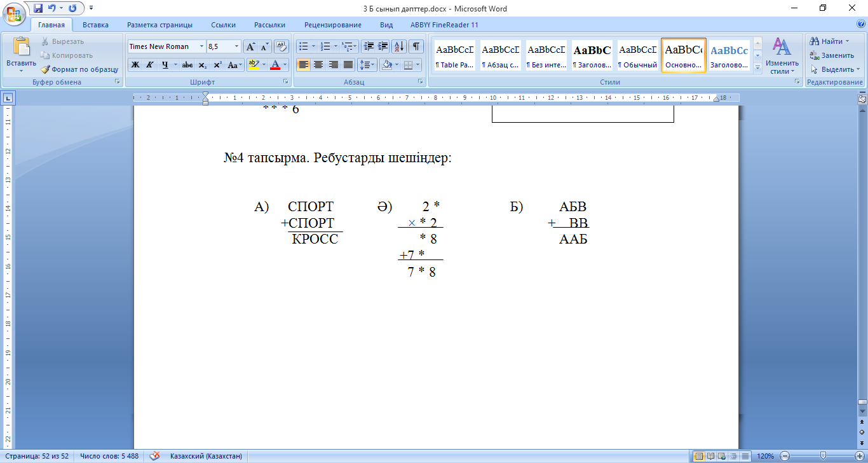Toggle strikethrough formatting

[x=187, y=65]
